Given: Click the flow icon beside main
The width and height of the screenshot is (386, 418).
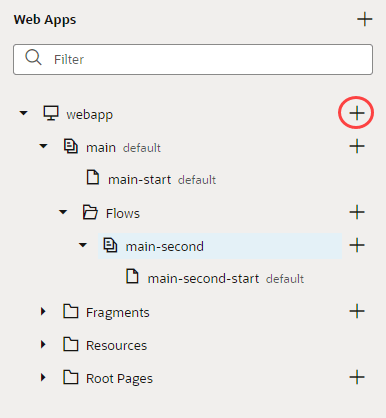Looking at the screenshot, I should click(x=71, y=146).
